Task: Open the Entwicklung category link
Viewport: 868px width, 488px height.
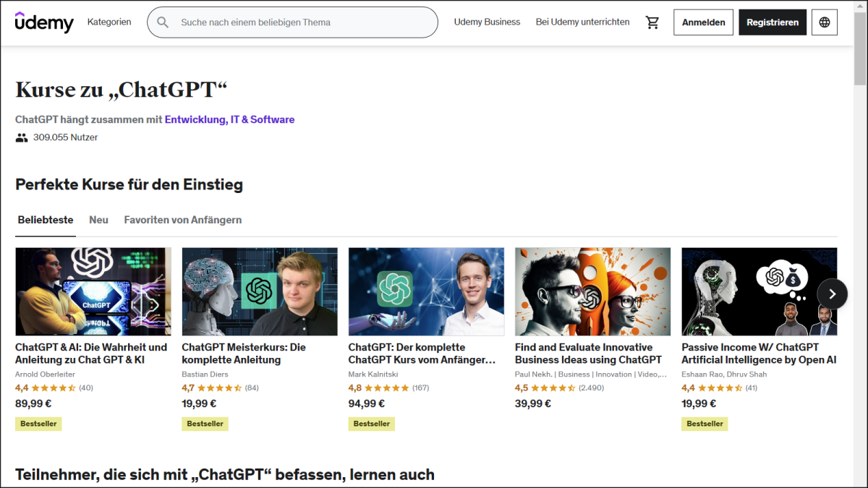Action: click(195, 119)
